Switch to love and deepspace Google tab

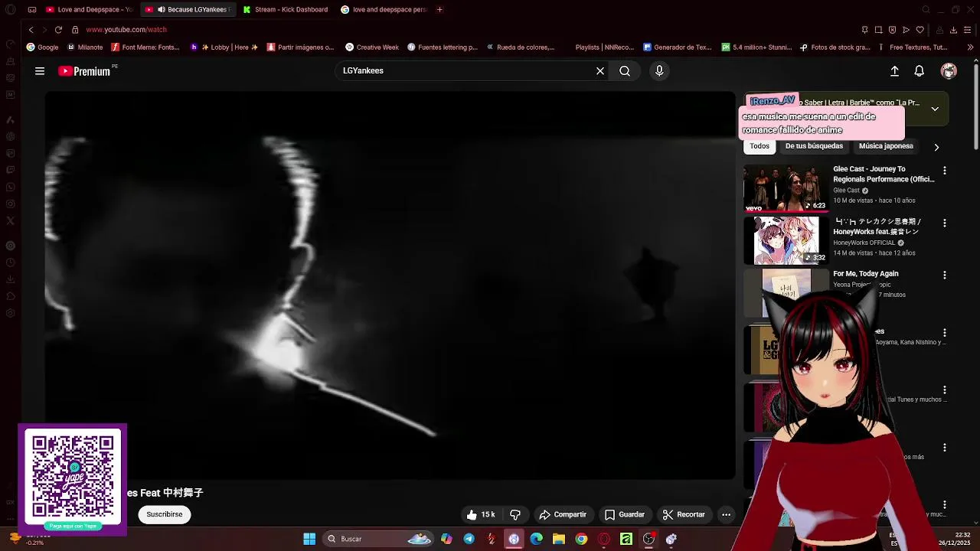pyautogui.click(x=384, y=9)
